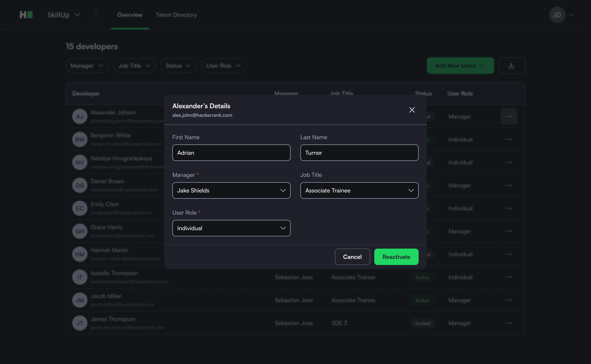Close the Alexander's Details dialog
Screen dimensions: 591x364
click(x=412, y=110)
